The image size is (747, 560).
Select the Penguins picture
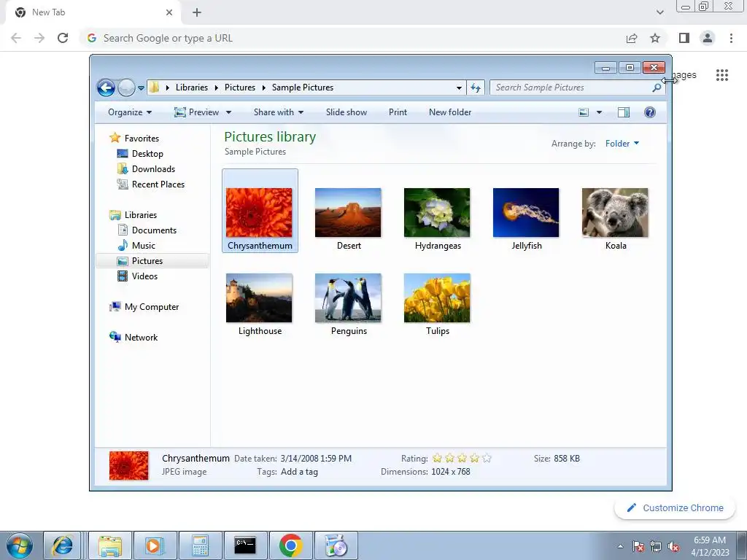tap(348, 298)
